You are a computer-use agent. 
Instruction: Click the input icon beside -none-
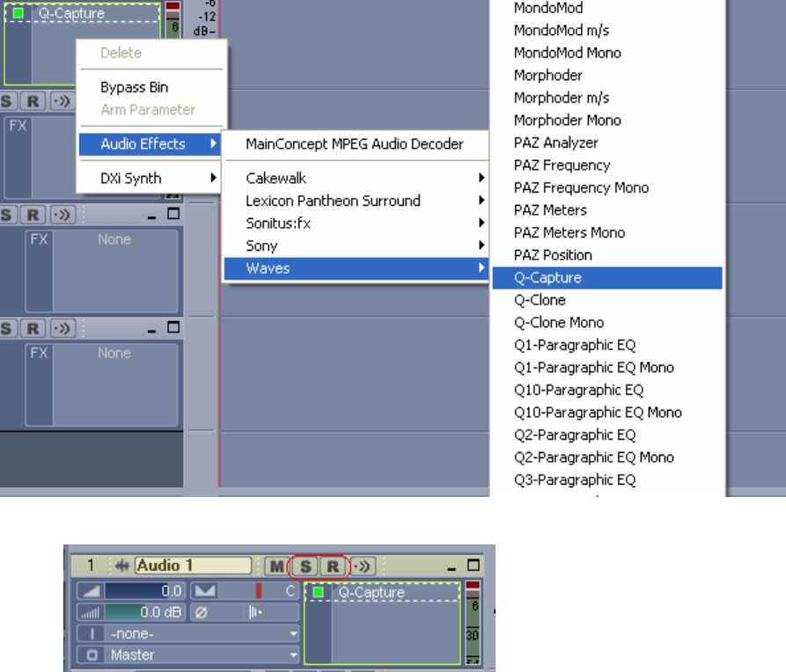tap(92, 633)
